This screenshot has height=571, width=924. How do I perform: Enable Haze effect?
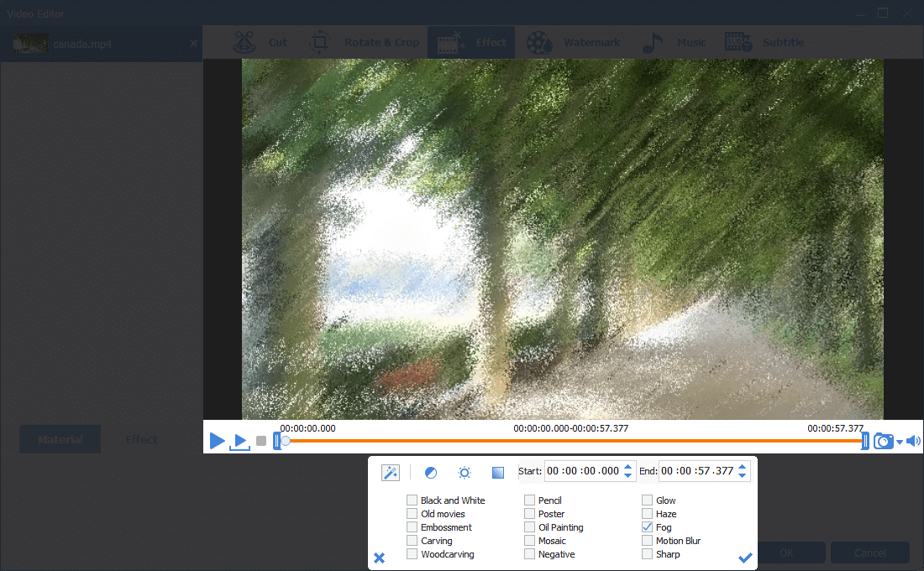(647, 514)
